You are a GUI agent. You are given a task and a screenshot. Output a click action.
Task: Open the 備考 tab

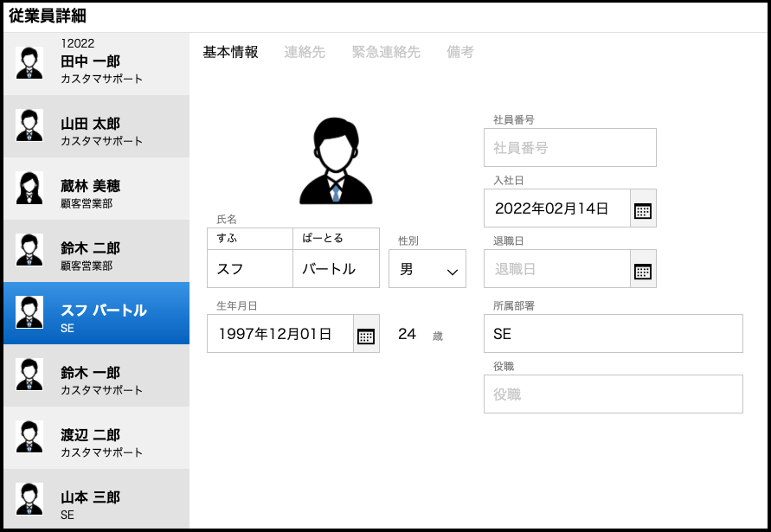(x=460, y=52)
